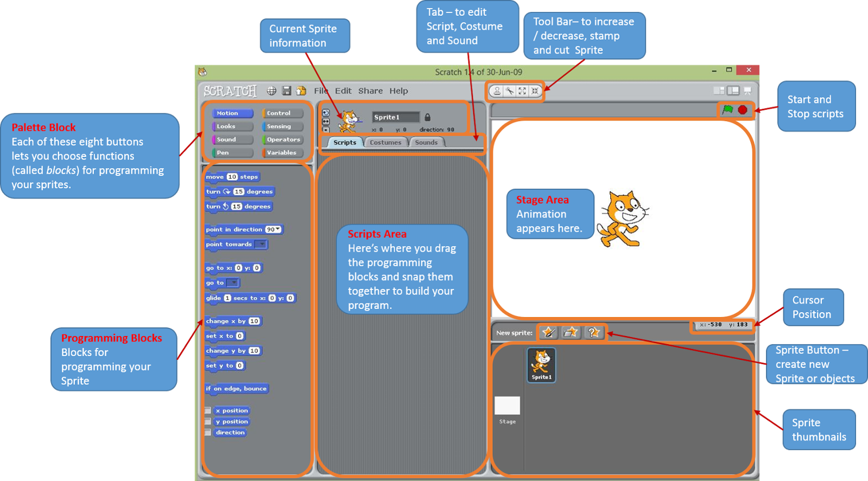
Task: Select the Sensing block category
Action: click(282, 126)
